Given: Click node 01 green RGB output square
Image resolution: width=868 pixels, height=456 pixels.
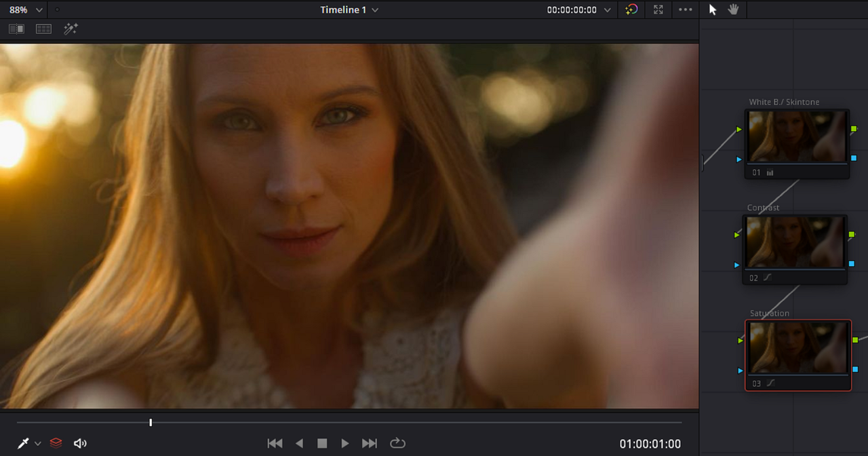Looking at the screenshot, I should 854,128.
